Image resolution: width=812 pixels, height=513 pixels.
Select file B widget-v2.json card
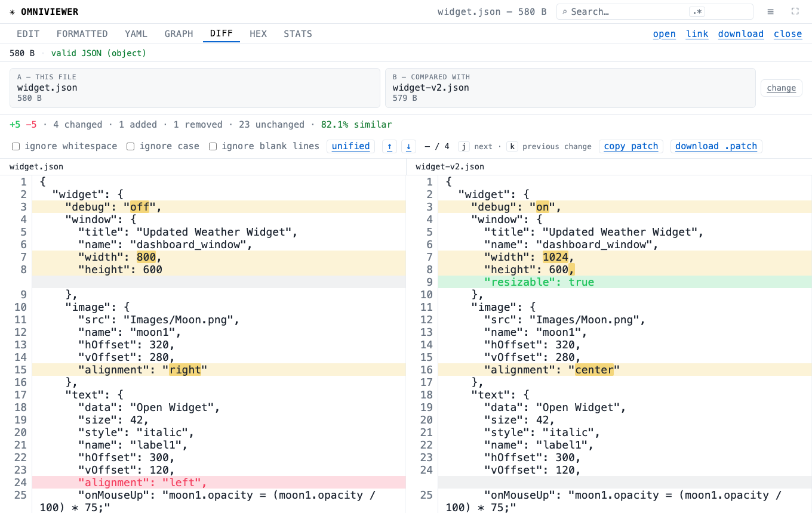570,88
